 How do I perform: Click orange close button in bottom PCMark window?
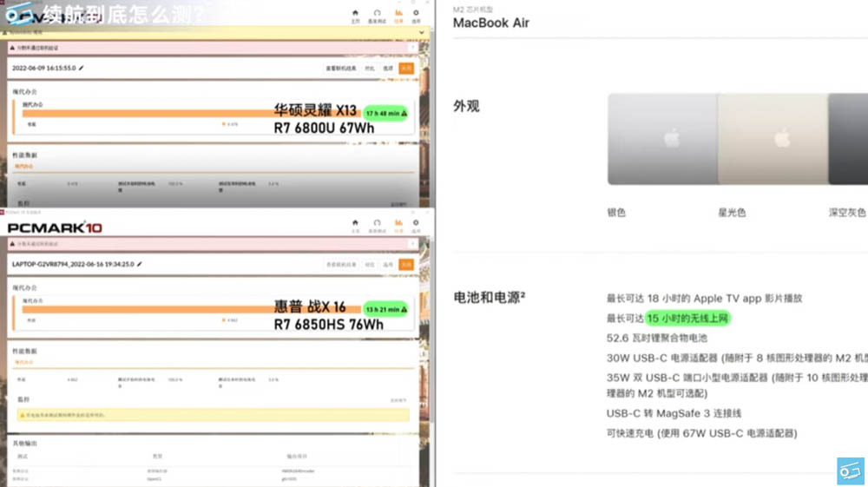coord(406,265)
